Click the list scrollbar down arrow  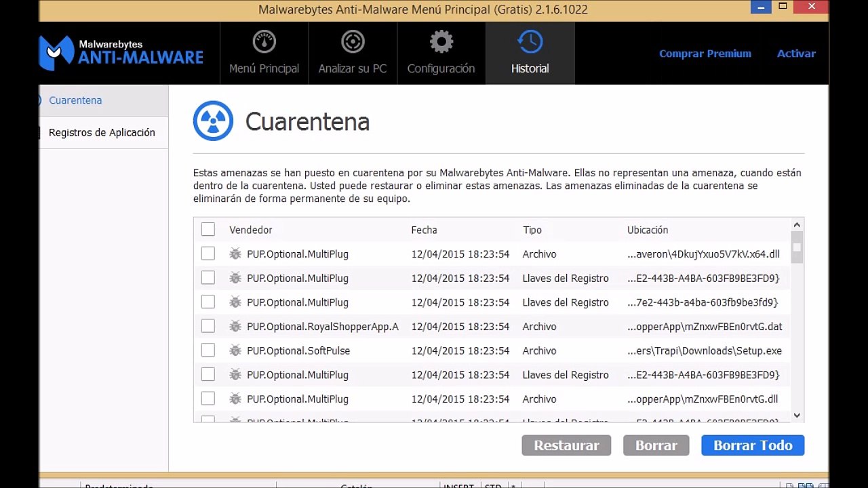797,415
